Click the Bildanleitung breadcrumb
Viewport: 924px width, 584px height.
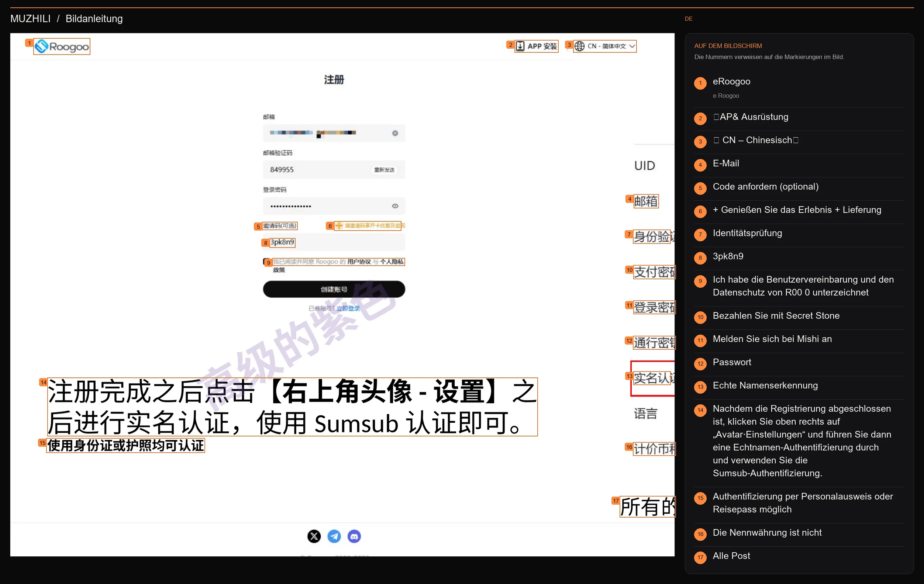(94, 18)
